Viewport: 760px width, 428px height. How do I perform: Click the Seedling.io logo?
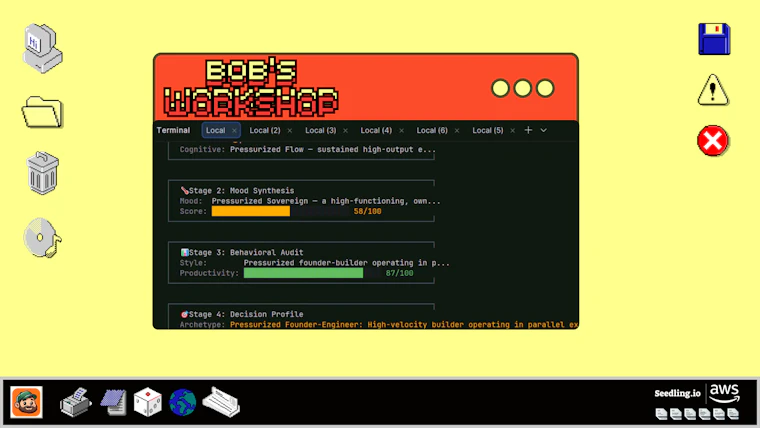678,393
